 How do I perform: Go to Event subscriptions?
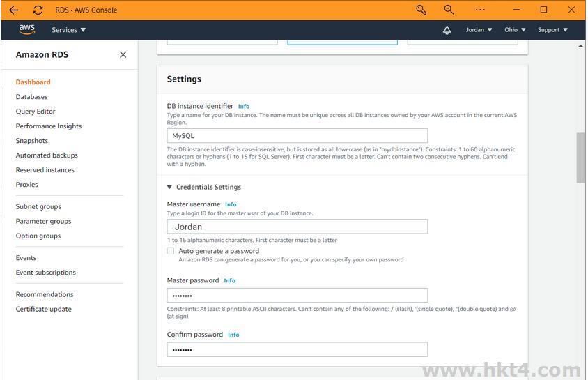45,273
